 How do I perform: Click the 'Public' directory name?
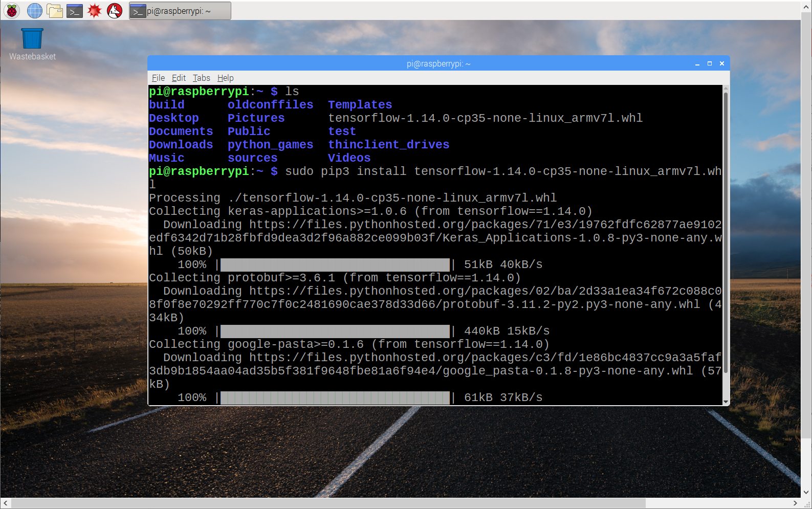249,131
